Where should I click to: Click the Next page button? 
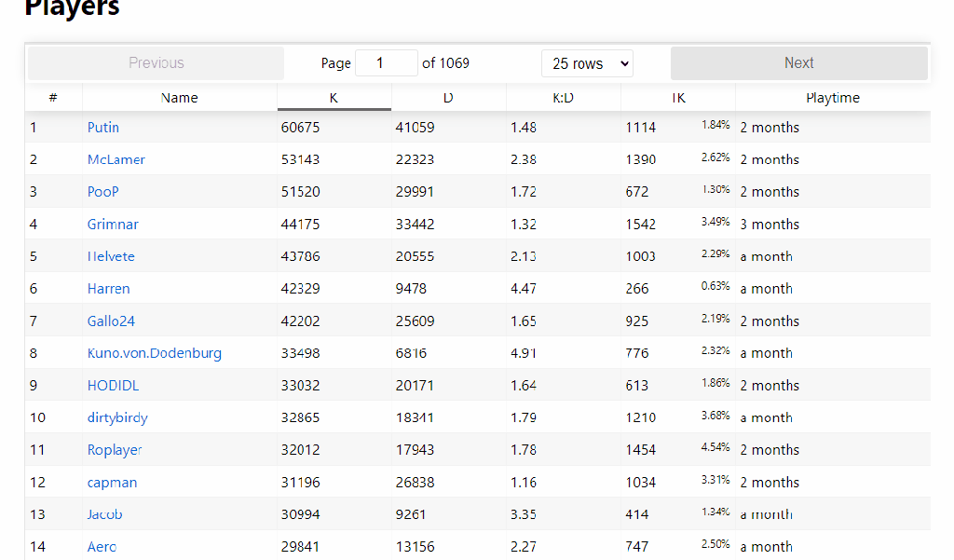pos(798,63)
